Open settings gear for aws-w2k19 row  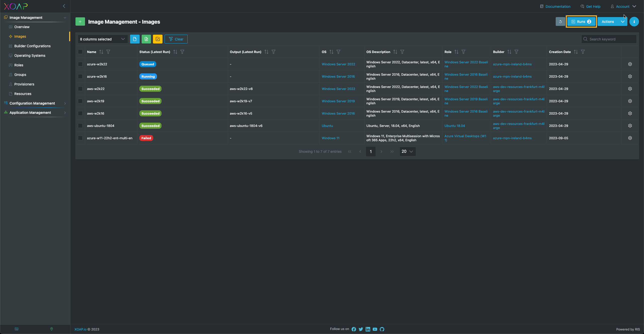(630, 101)
